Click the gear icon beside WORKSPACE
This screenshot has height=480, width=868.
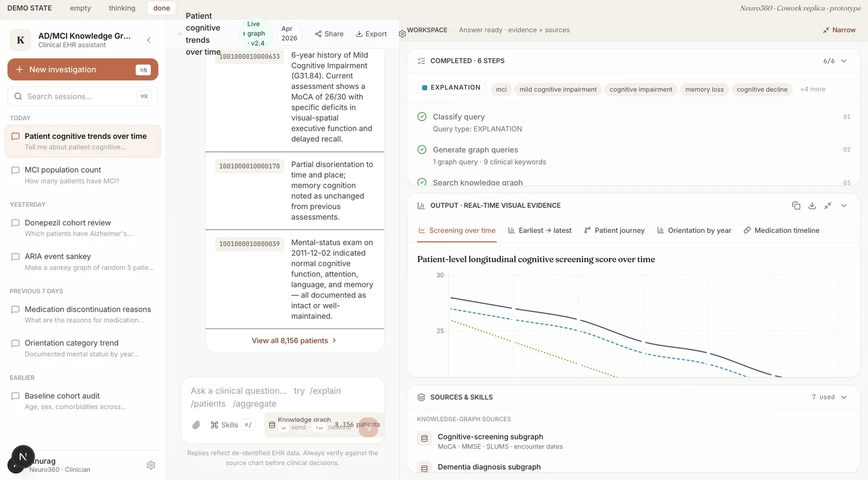pos(402,34)
